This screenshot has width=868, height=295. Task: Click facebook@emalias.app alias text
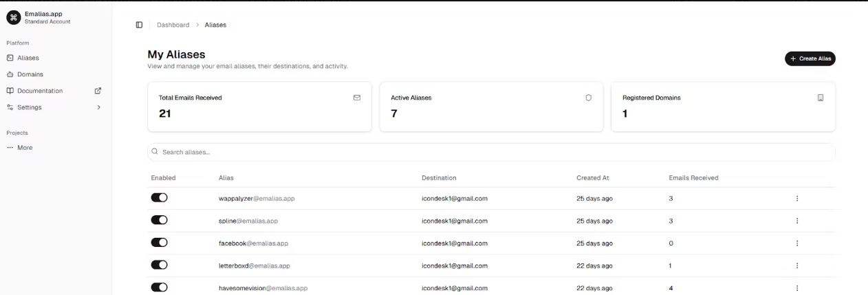click(253, 243)
